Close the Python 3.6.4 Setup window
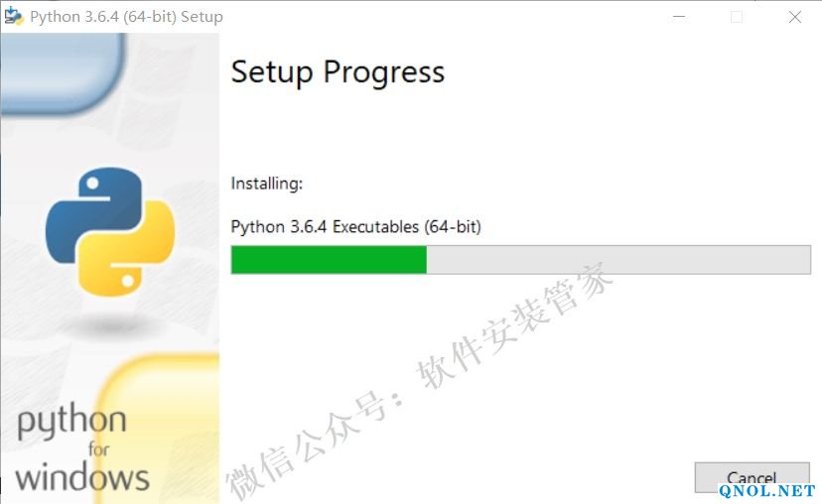 (x=794, y=17)
